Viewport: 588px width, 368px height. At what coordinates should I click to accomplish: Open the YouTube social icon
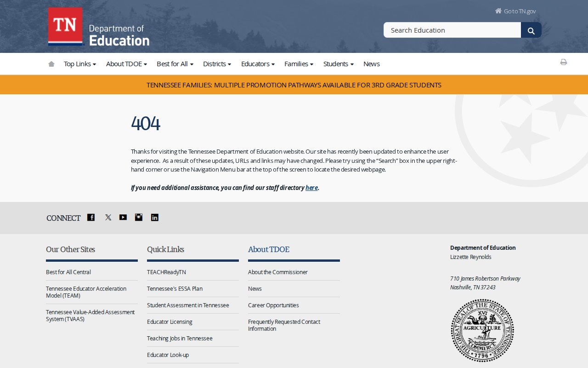[123, 218]
